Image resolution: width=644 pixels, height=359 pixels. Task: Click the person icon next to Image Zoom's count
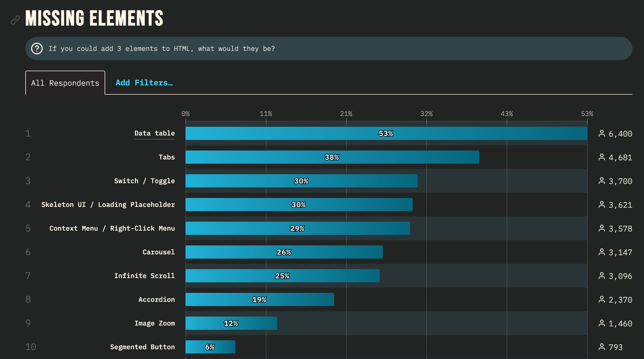pos(602,323)
